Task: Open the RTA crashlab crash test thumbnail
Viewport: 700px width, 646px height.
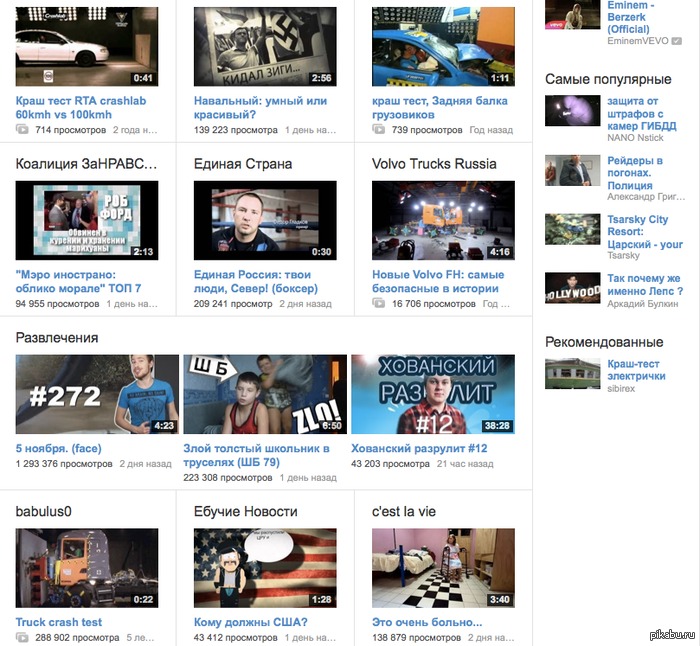Action: (86, 46)
